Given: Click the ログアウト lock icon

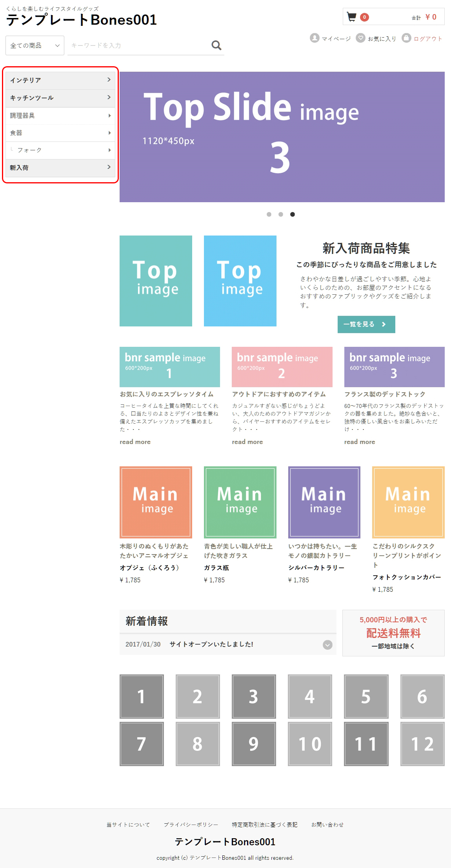Looking at the screenshot, I should pyautogui.click(x=406, y=38).
